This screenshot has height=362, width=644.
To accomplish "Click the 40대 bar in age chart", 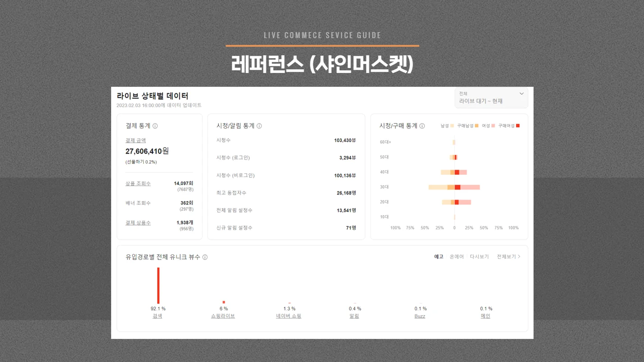I will pyautogui.click(x=454, y=172).
